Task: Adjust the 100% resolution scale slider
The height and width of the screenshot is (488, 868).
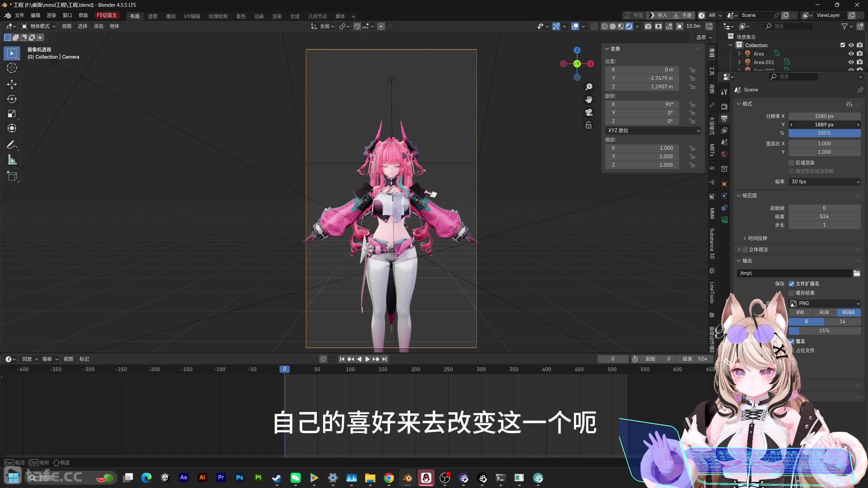Action: tap(825, 133)
